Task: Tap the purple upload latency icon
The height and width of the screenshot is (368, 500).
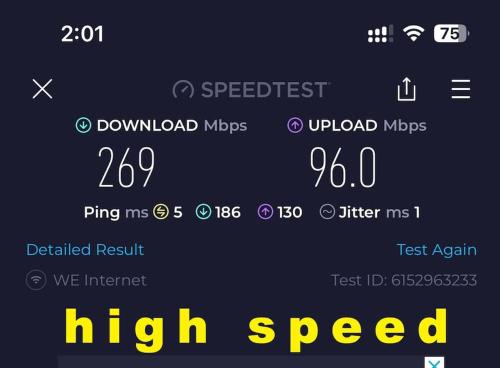Action: 265,212
